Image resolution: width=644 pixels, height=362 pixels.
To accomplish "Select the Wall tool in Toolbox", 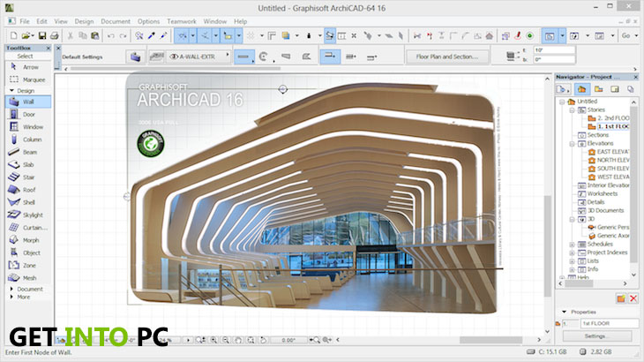I will (x=28, y=102).
